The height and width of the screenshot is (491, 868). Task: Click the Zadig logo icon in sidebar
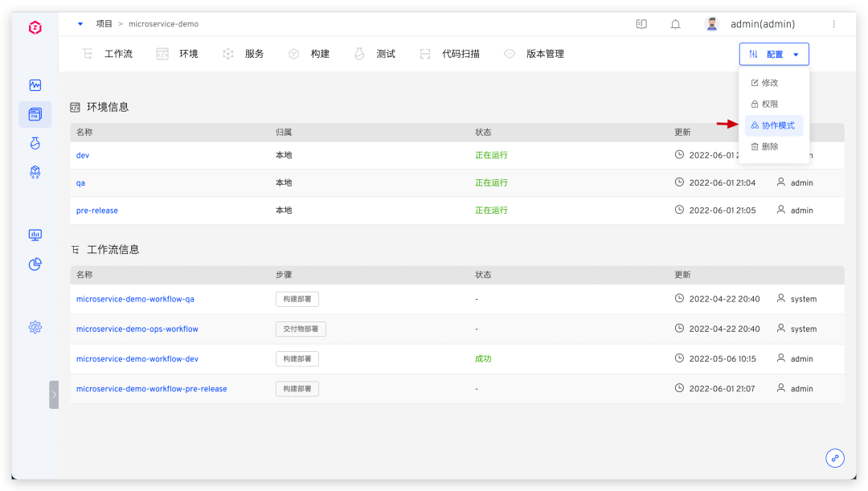(x=35, y=28)
